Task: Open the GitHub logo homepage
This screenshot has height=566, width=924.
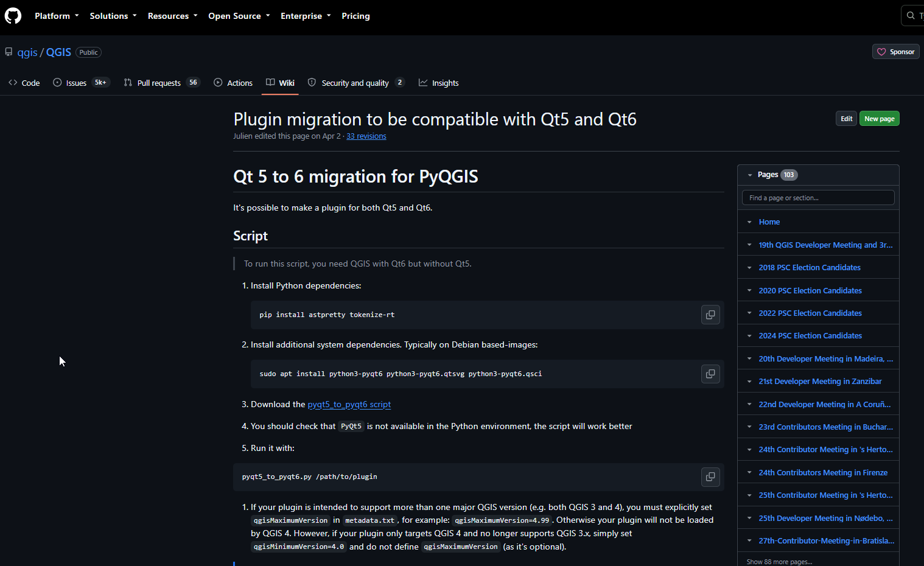Action: (13, 16)
